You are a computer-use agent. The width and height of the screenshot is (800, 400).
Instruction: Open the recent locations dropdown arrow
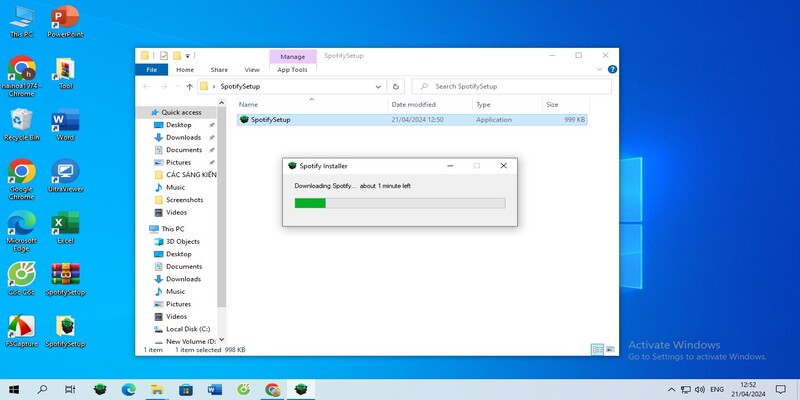177,87
